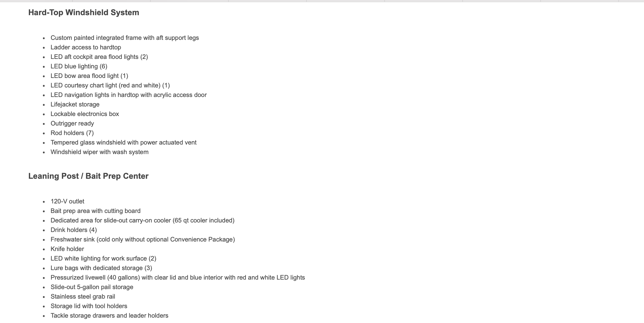Click 'Tackle storage drawers and leader holders'
This screenshot has height=323, width=644.
pos(109,316)
